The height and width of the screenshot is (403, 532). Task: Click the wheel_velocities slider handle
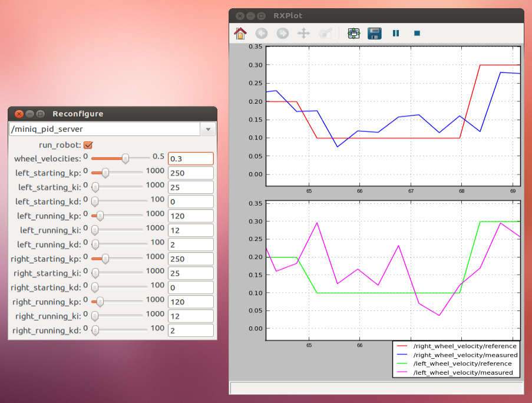125,158
